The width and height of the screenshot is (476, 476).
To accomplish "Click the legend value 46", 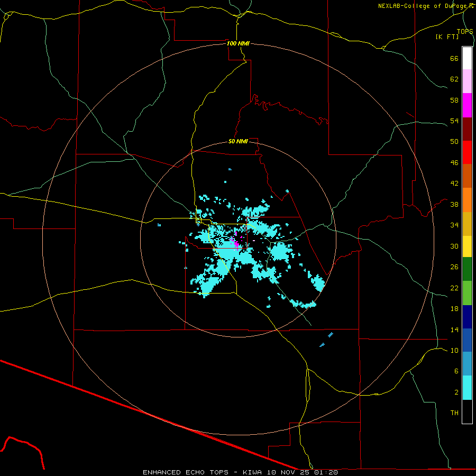I will click(454, 163).
